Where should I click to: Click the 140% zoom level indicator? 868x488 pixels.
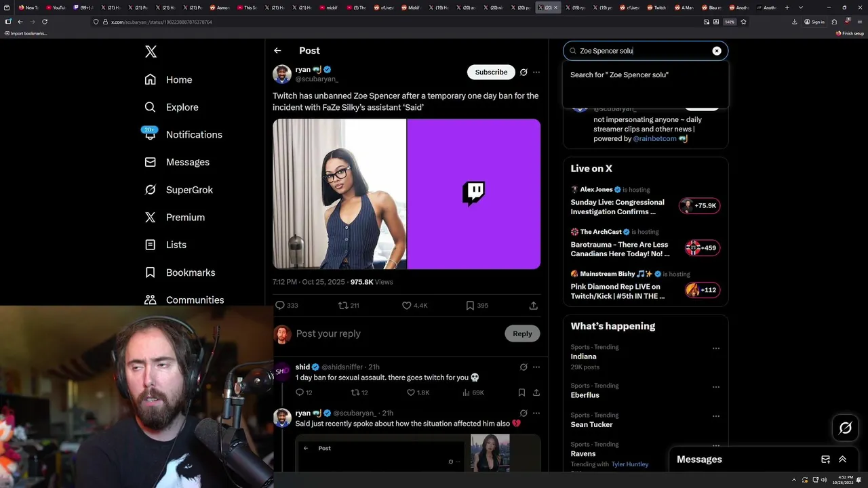click(730, 22)
